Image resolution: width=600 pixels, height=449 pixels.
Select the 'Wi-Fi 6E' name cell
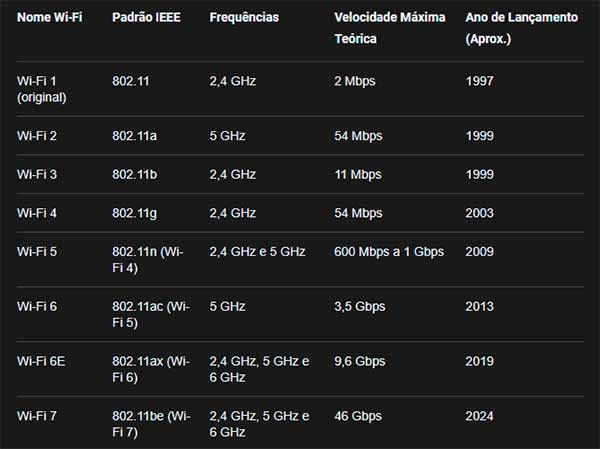click(x=41, y=361)
